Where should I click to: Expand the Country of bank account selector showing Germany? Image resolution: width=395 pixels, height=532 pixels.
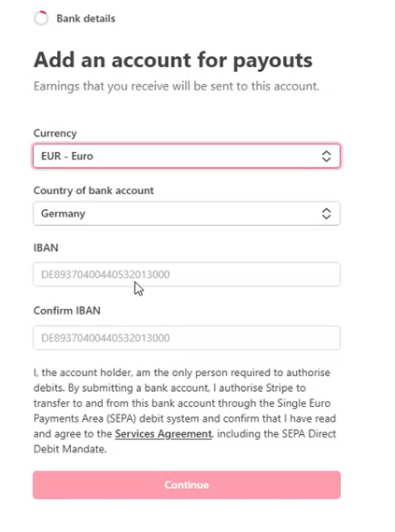187,214
